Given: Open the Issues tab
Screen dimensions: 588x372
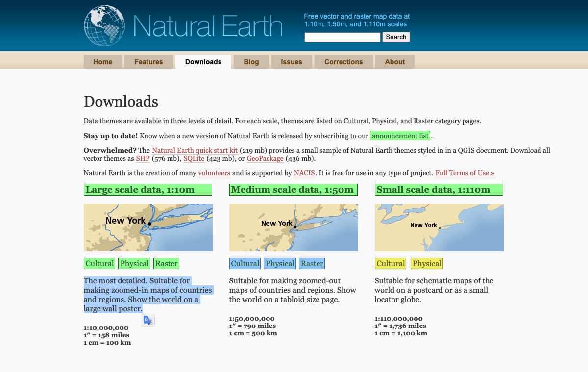Looking at the screenshot, I should (x=292, y=62).
